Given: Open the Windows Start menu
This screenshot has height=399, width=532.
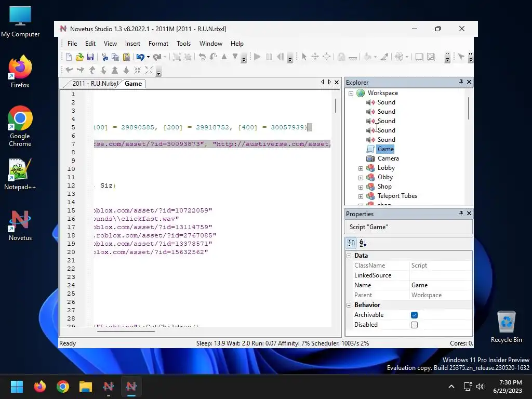Looking at the screenshot, I should click(x=17, y=387).
